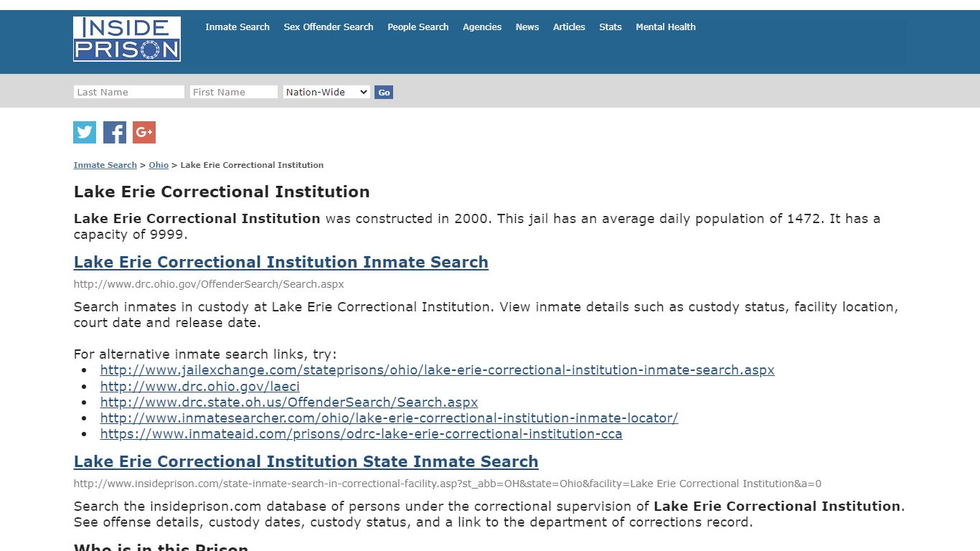This screenshot has width=980, height=551.
Task: Follow Inmate Search breadcrumb link
Action: click(x=105, y=165)
